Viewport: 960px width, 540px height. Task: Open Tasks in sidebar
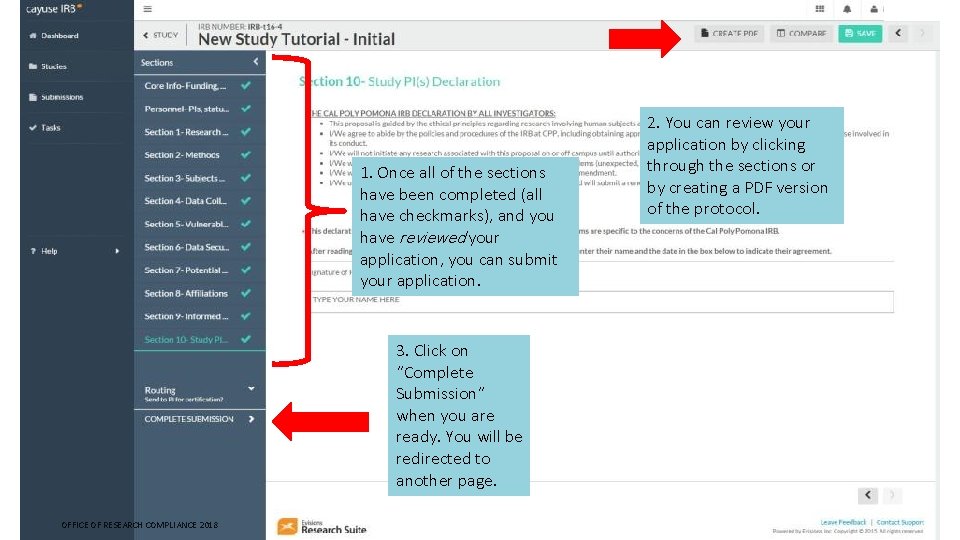pos(45,127)
